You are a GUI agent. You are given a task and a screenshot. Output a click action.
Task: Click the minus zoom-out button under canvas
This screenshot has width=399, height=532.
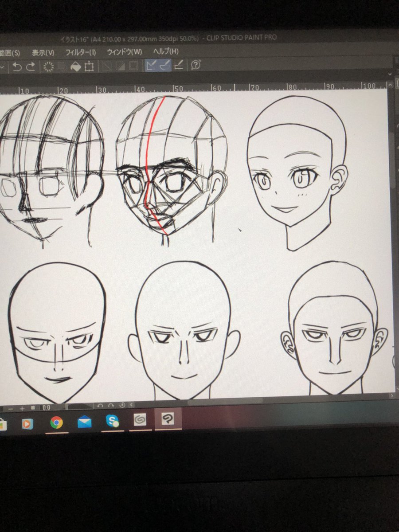click(x=10, y=409)
